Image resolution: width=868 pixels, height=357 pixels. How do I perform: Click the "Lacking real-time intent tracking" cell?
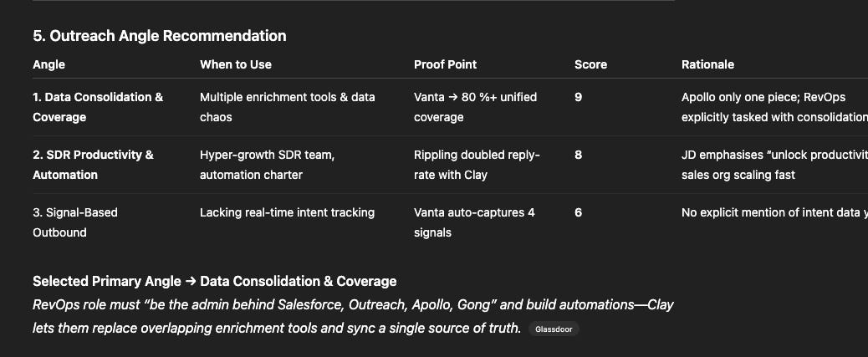[287, 212]
